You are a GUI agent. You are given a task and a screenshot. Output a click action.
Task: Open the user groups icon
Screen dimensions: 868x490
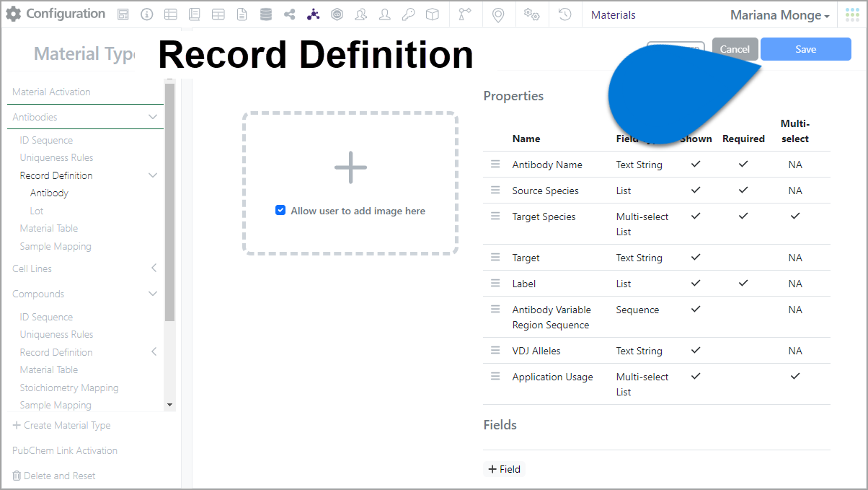tap(361, 14)
